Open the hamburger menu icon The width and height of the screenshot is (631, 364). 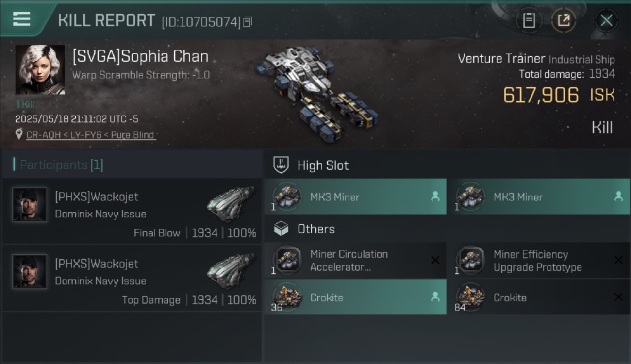click(21, 19)
